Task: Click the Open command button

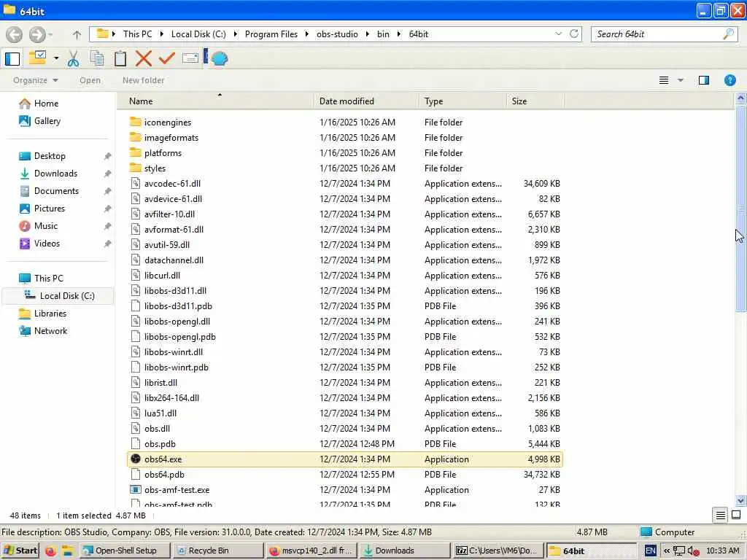Action: click(90, 80)
